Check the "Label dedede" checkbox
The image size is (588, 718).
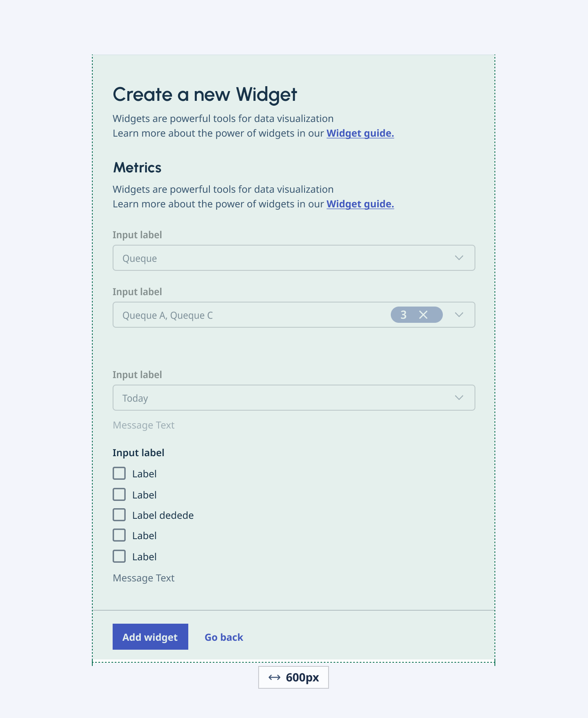point(119,514)
